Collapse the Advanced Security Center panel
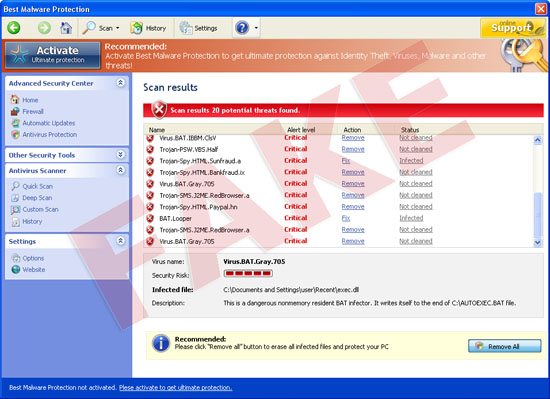Screen dimensions: 550x399 tap(120, 83)
